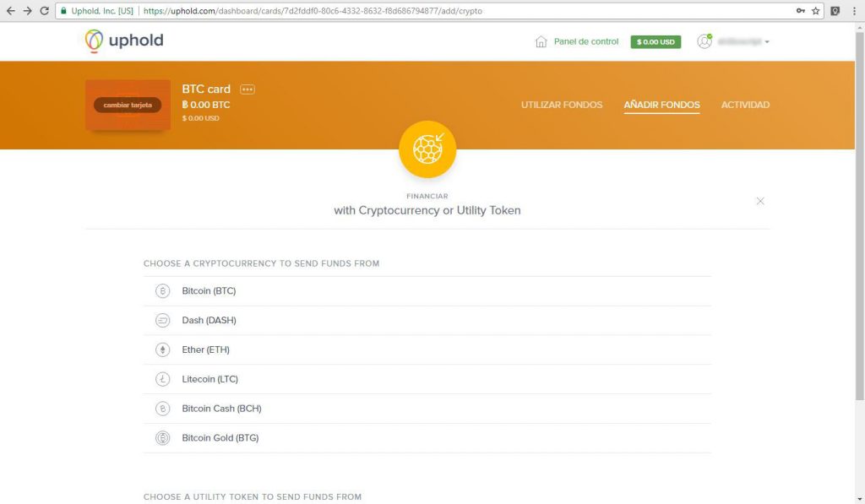
Task: Click the Ether coin icon
Action: (162, 350)
